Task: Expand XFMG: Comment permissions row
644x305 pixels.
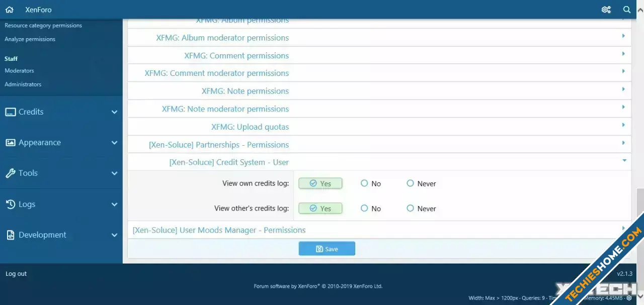Action: (379, 55)
